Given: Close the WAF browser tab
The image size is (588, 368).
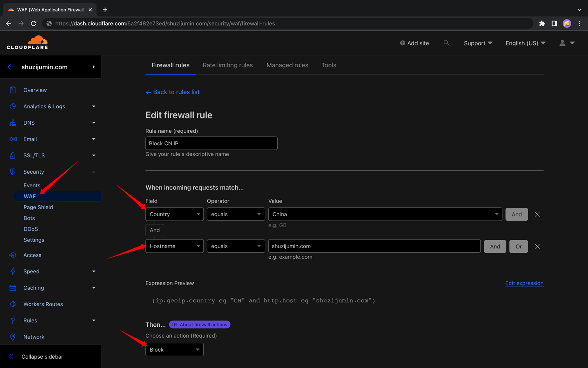Looking at the screenshot, I should point(90,10).
